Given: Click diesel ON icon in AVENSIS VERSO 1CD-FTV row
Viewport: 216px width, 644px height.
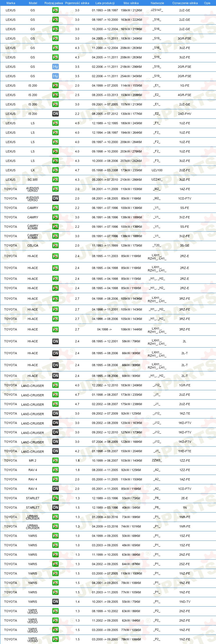Looking at the screenshot, I should pos(56,198).
